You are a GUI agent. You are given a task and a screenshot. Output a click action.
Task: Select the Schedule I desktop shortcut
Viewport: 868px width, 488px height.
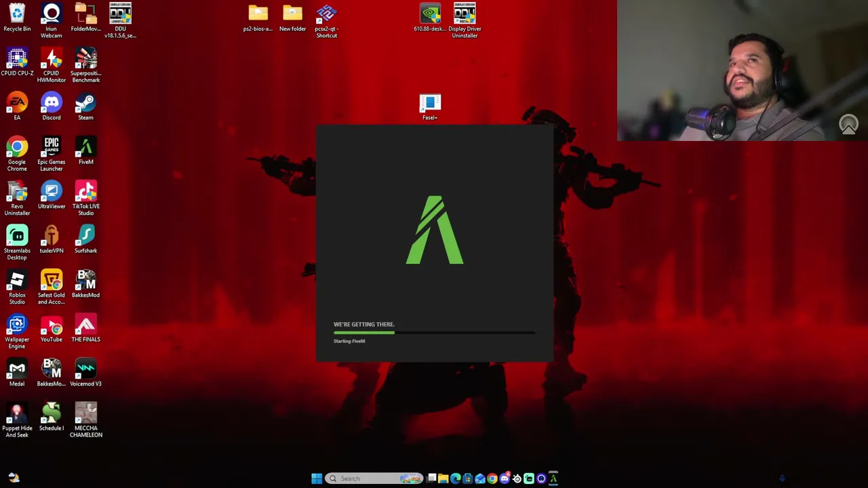tap(52, 418)
